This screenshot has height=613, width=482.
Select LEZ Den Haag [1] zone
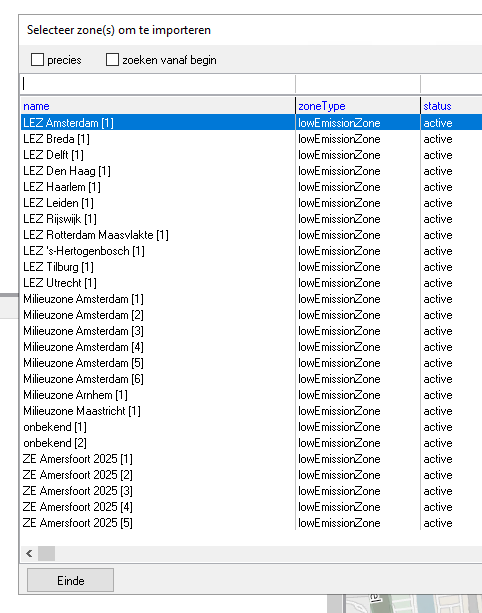[x=251, y=171]
